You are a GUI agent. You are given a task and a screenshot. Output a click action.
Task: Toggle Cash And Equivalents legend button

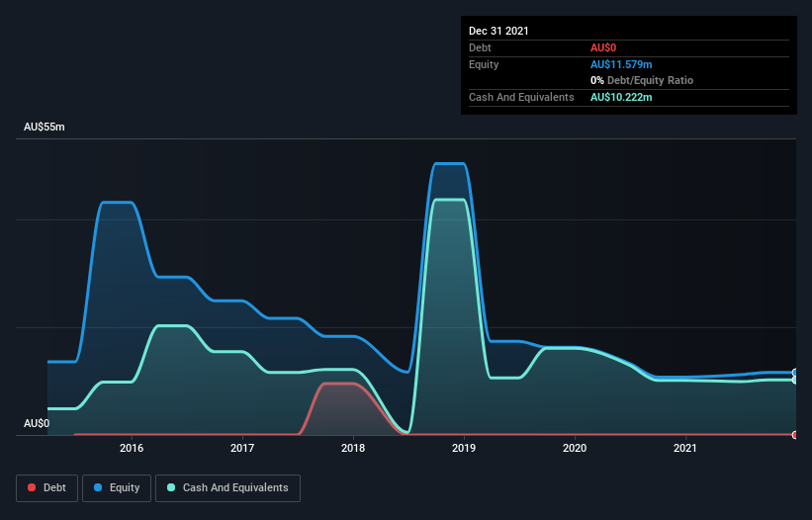tap(227, 488)
